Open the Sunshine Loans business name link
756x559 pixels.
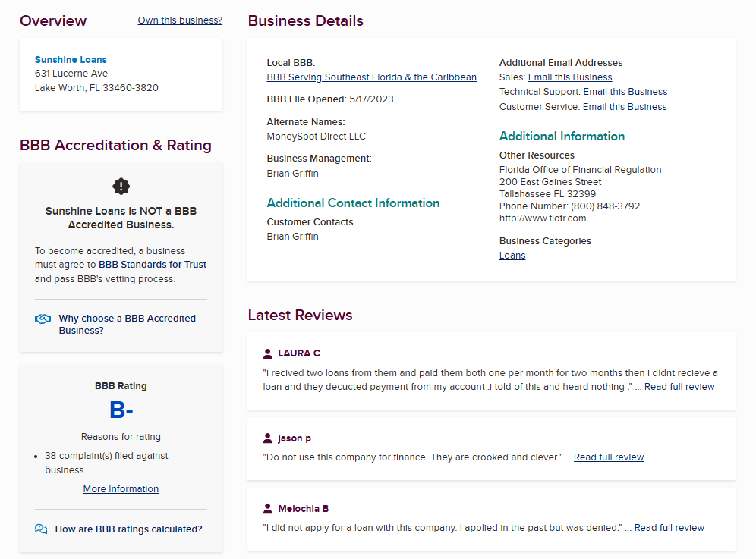click(x=71, y=60)
